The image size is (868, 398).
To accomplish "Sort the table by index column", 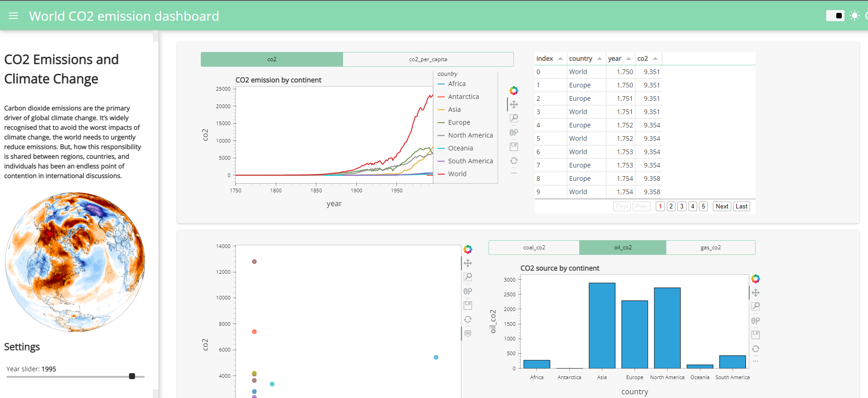I will [550, 58].
